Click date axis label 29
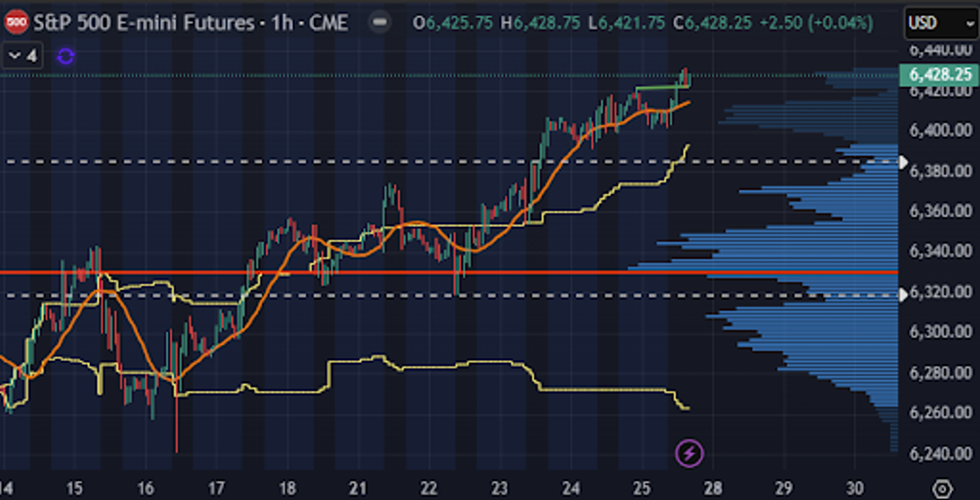This screenshot has height=500, width=980. pos(784,488)
